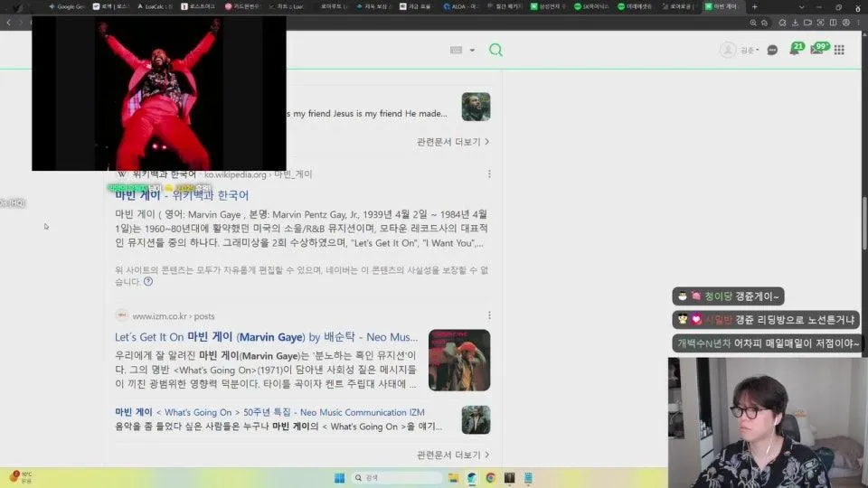Switch to the ALOA tab

tap(460, 6)
